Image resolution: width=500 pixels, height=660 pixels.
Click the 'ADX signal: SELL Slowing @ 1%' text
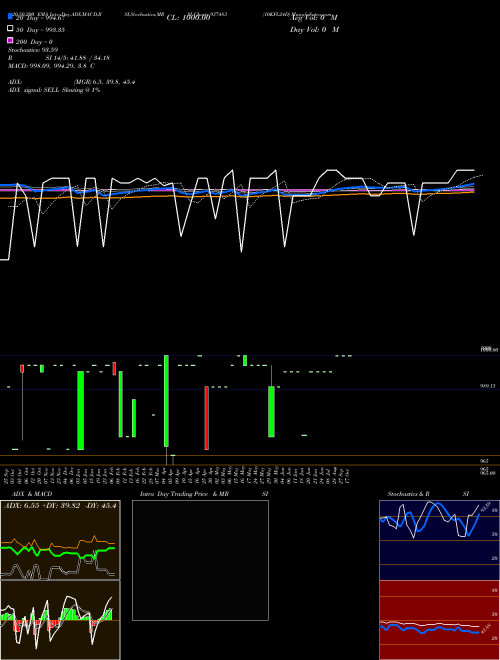pos(54,90)
